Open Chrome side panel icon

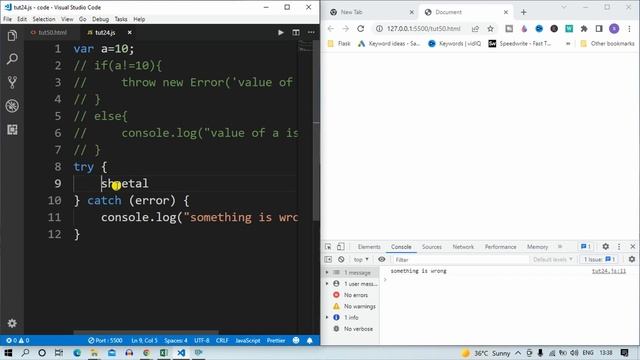click(x=599, y=29)
